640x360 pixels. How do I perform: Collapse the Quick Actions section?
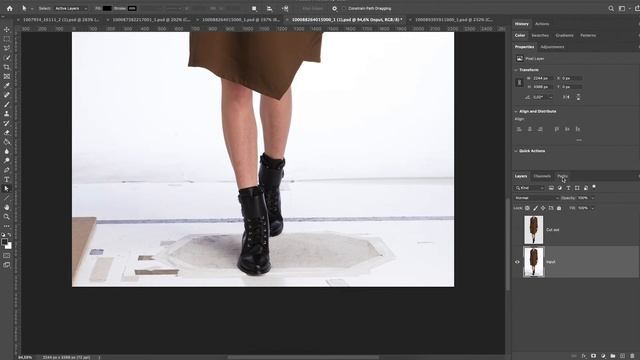(516, 151)
